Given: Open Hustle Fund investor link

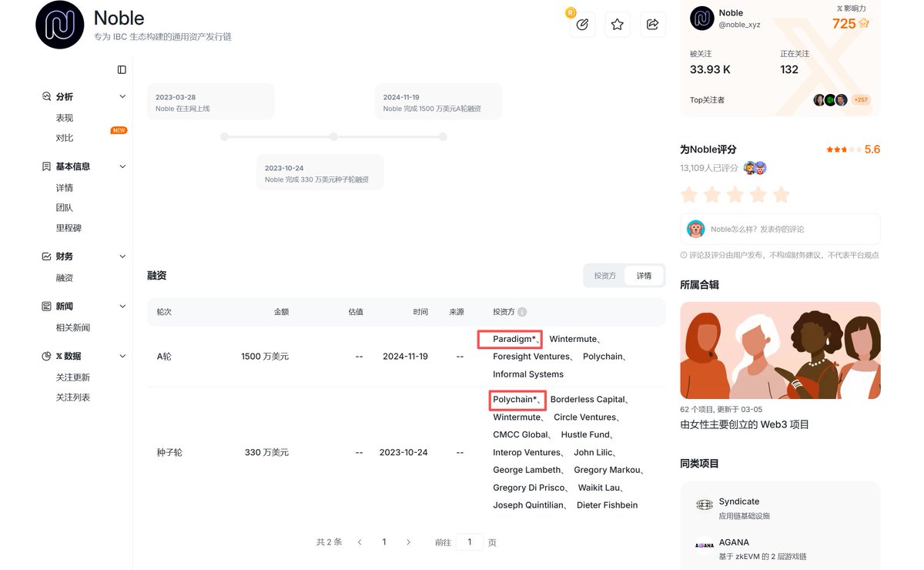Looking at the screenshot, I should (584, 435).
